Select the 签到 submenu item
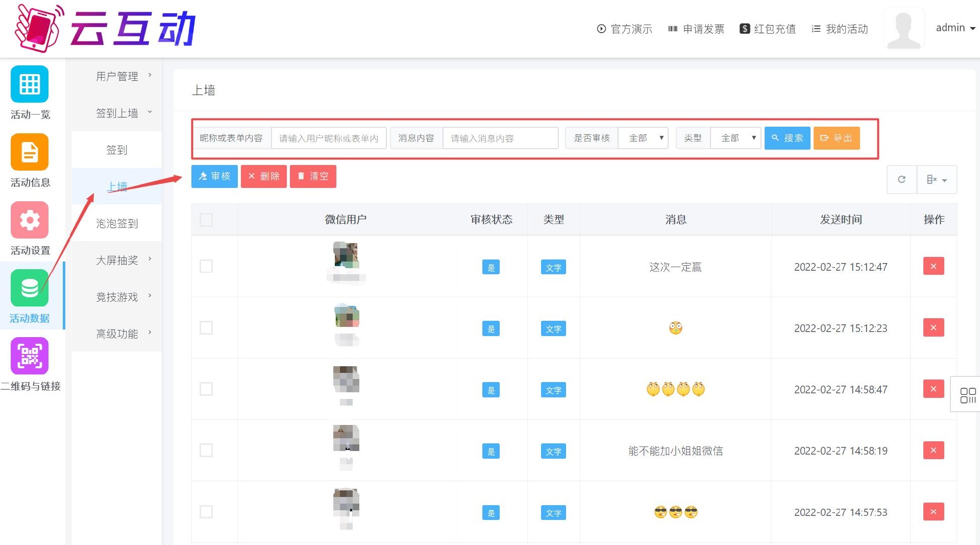 [x=117, y=150]
